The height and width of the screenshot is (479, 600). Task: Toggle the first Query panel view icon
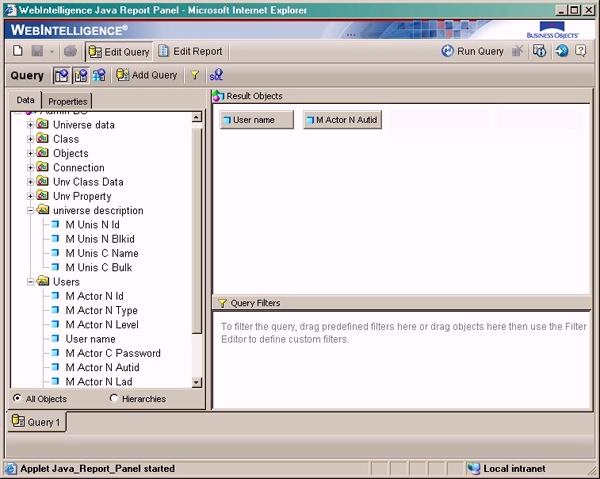[61, 75]
